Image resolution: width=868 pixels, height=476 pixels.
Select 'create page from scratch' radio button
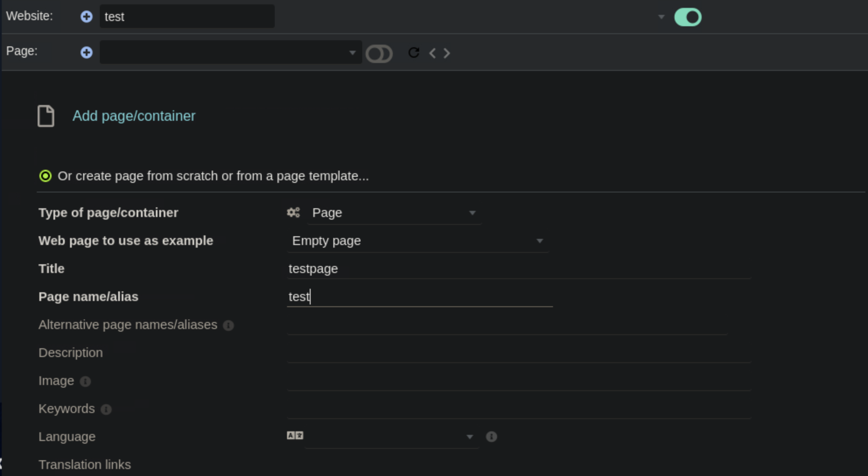pyautogui.click(x=45, y=176)
